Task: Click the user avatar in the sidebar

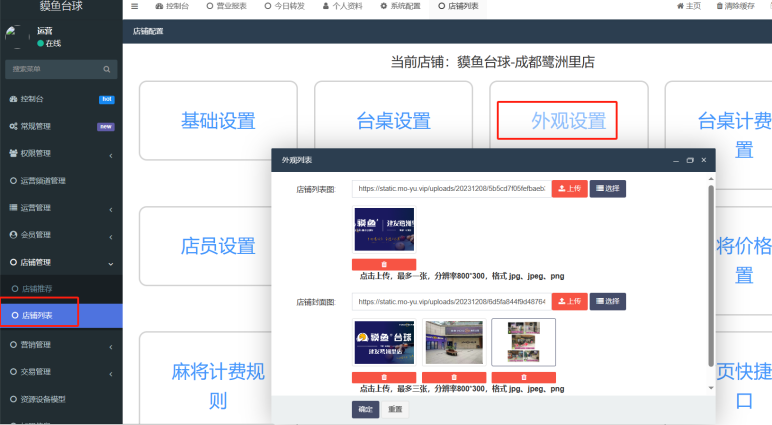Action: (x=16, y=37)
